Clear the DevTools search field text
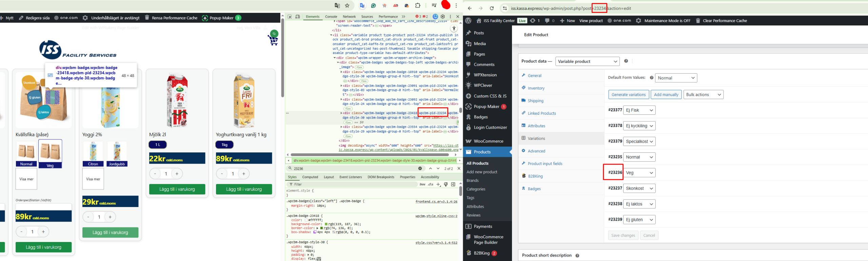Viewport: 868px width, 261px height. tap(420, 168)
